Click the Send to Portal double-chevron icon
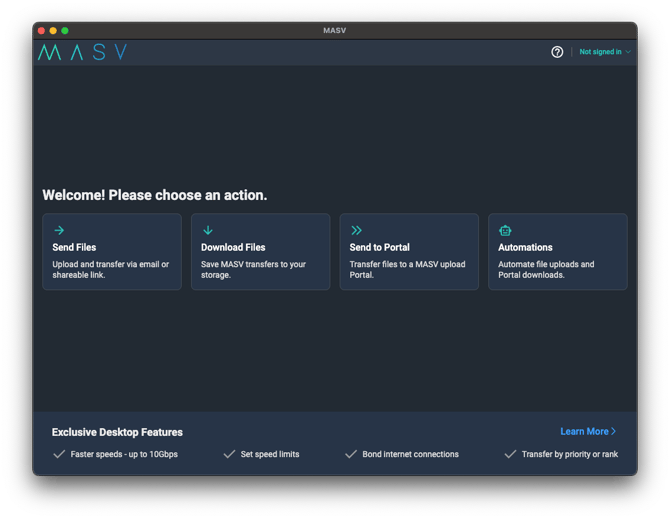 point(357,230)
